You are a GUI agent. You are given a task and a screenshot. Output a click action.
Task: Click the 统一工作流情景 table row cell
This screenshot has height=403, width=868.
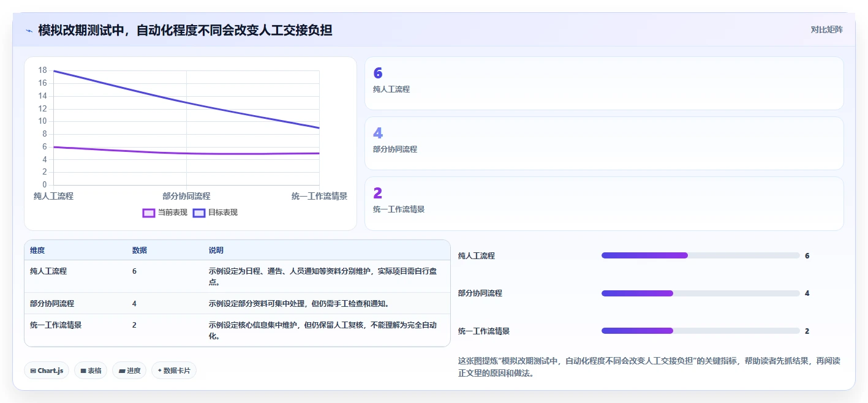click(56, 325)
